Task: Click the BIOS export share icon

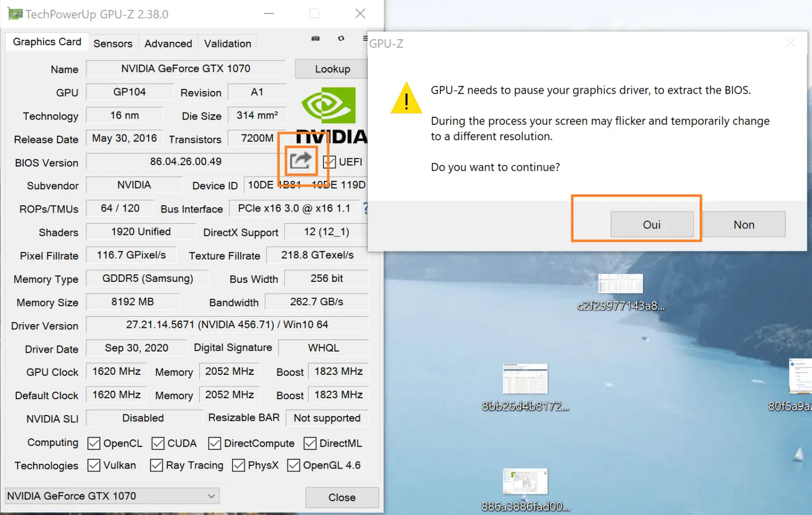Action: coord(300,160)
